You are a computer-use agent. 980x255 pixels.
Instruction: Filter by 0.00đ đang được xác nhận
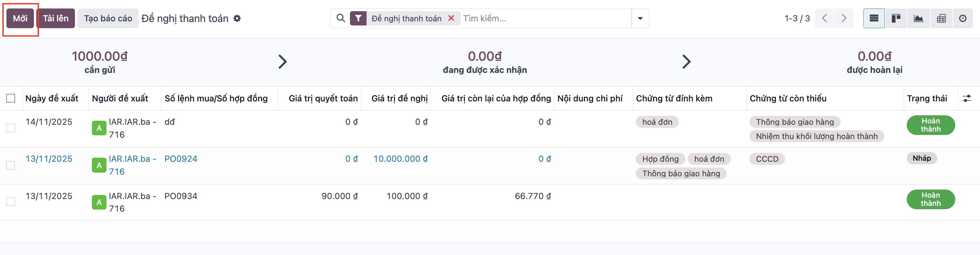click(485, 62)
